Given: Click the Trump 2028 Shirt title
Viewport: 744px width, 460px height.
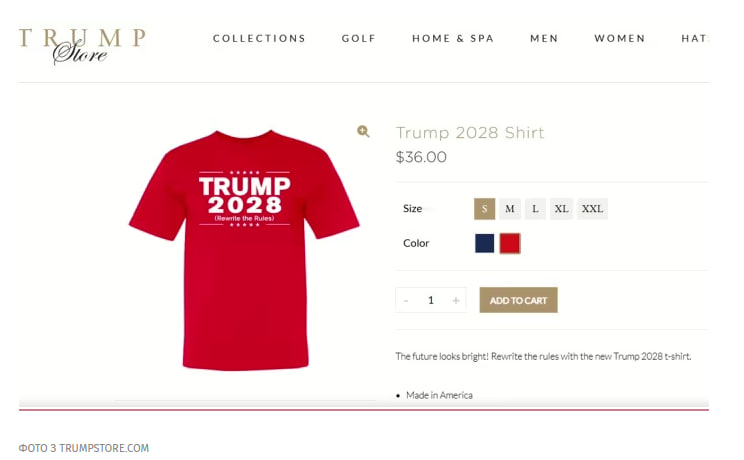Looking at the screenshot, I should point(470,132).
